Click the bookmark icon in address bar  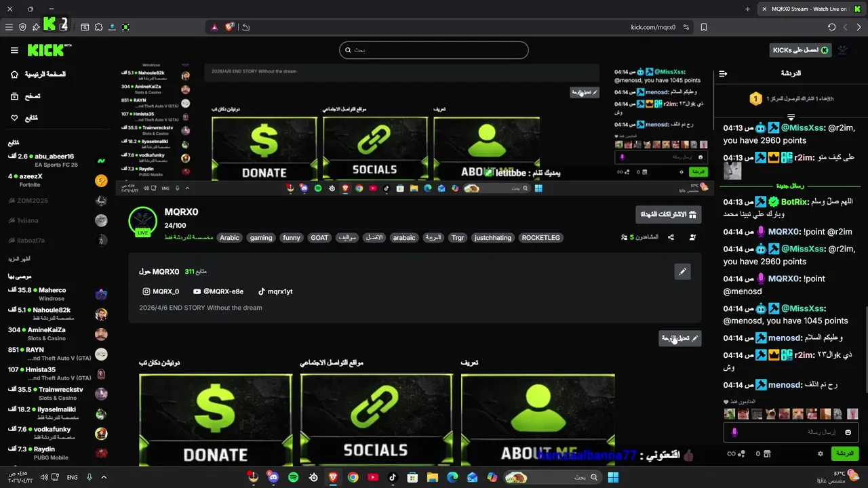[704, 27]
